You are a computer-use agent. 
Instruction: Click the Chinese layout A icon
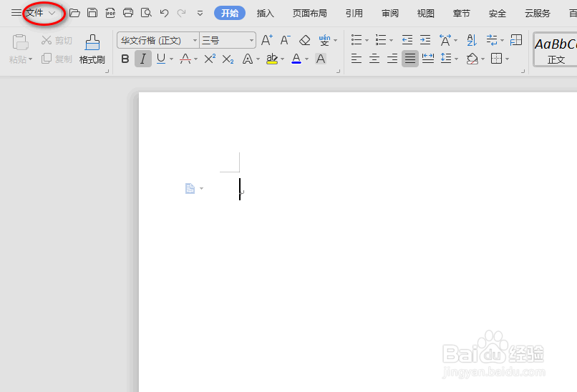pos(445,40)
